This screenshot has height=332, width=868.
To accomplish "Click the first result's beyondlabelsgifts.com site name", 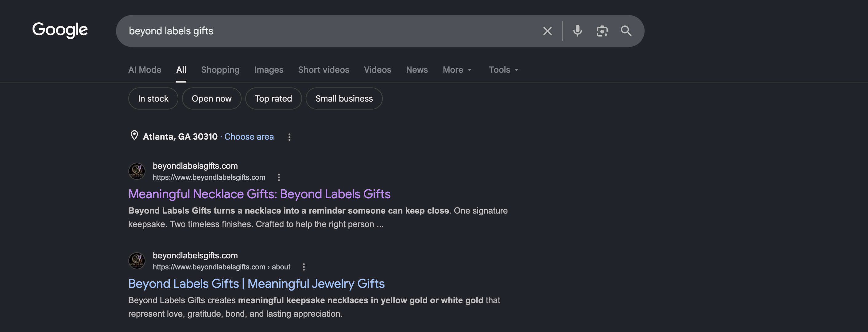I will pos(195,166).
